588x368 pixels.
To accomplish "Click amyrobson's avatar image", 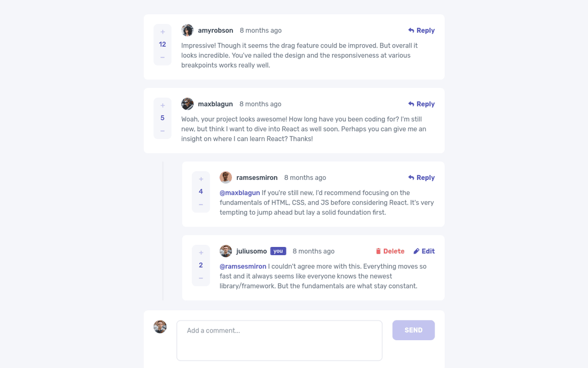I will click(187, 30).
